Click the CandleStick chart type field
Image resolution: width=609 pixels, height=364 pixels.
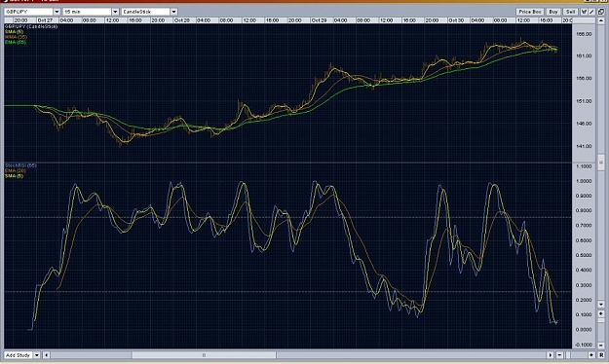point(146,12)
